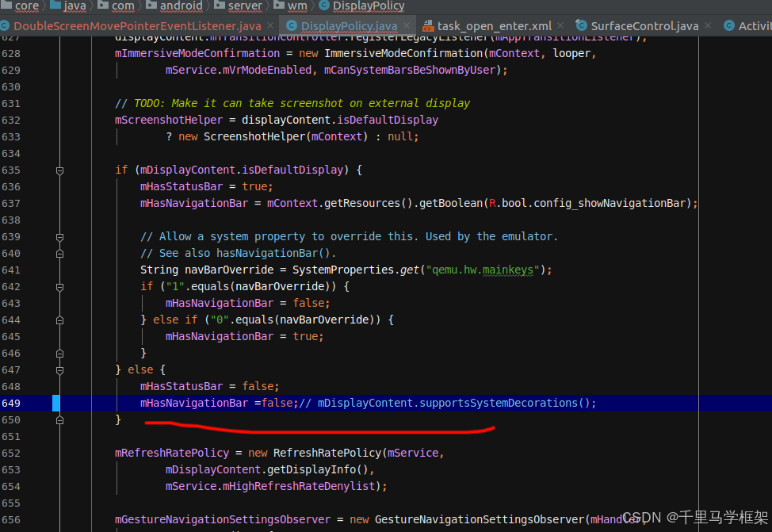Click 'config_showNavigationBar' resource reference
The width and height of the screenshot is (772, 532).
click(x=610, y=203)
